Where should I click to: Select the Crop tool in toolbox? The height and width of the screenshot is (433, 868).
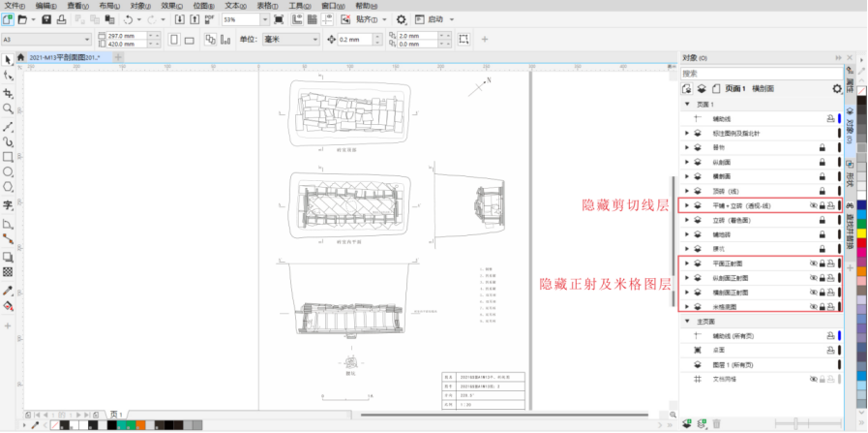click(x=8, y=93)
